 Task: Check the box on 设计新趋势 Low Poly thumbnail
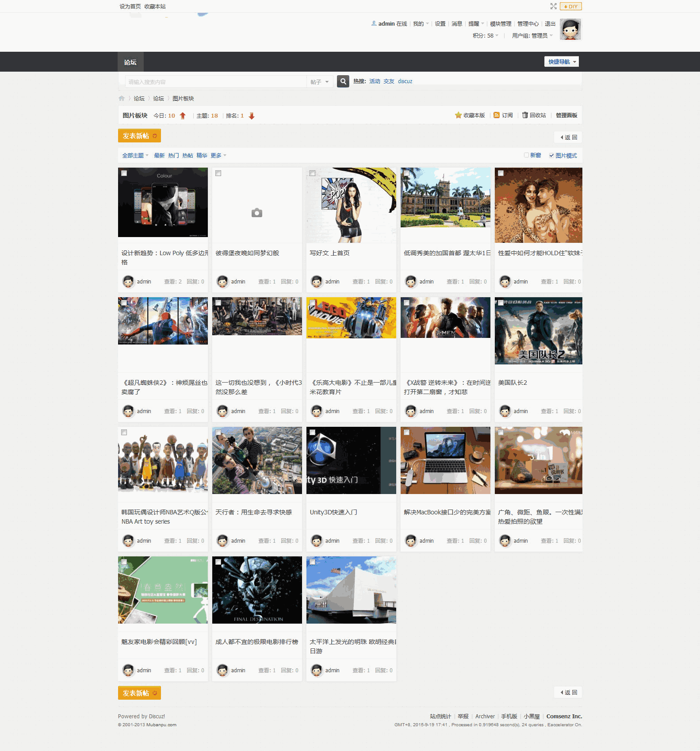124,173
